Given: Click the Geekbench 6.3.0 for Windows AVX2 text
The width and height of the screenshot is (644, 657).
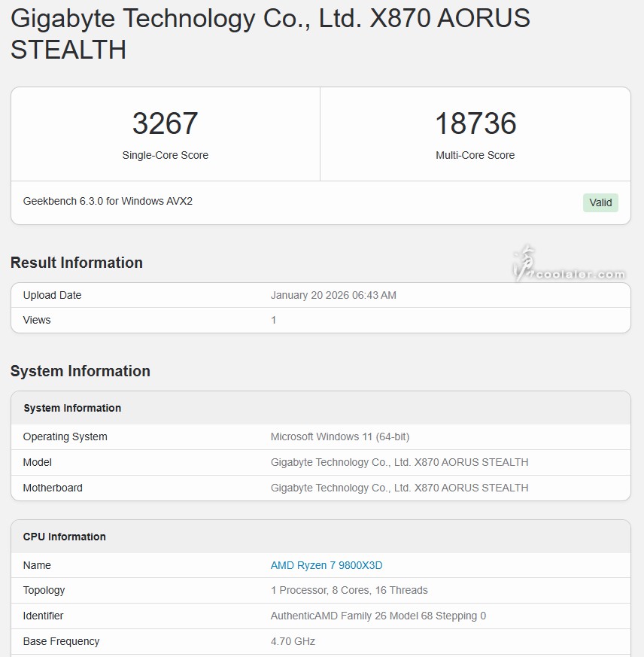Looking at the screenshot, I should pos(108,201).
